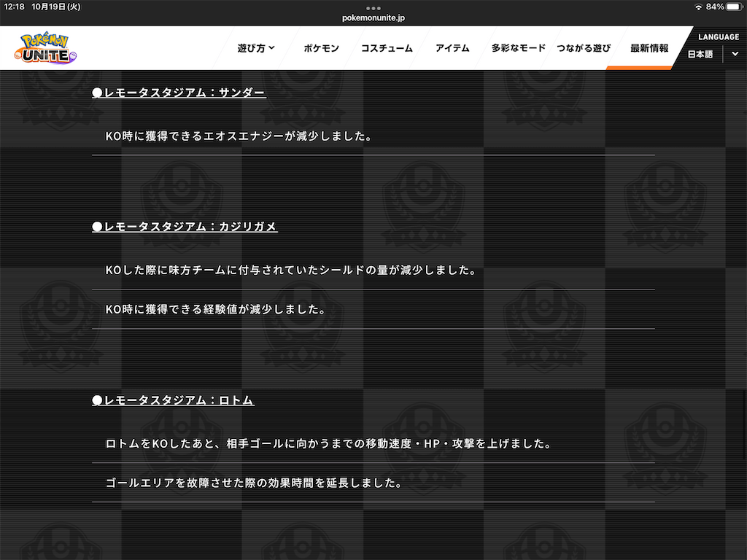Image resolution: width=747 pixels, height=560 pixels.
Task: Select text about シールドの量が減少しました
Action: coord(290,271)
